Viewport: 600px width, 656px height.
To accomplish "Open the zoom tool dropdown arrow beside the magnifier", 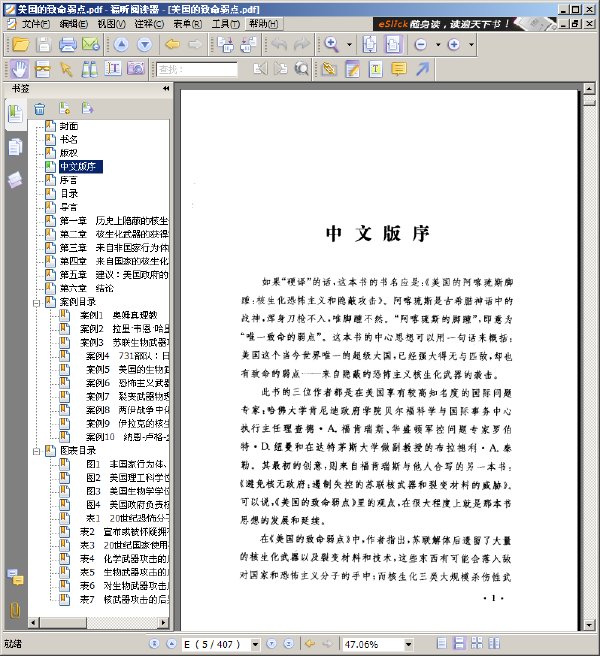I will coord(349,44).
